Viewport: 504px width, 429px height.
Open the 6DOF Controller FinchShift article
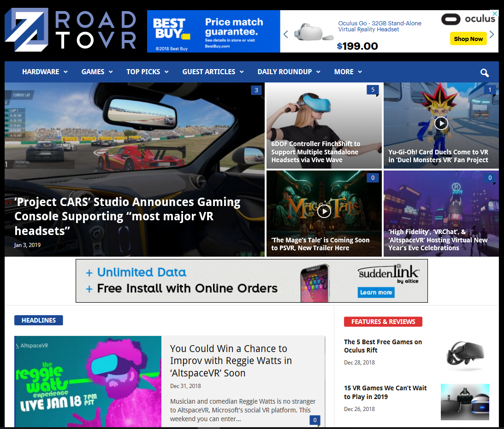[316, 152]
